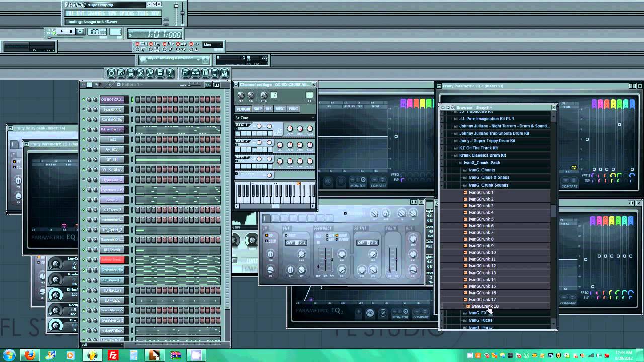Select the Orchestra Hits channel button
Image resolution: width=644 pixels, height=362 pixels.
tap(112, 270)
